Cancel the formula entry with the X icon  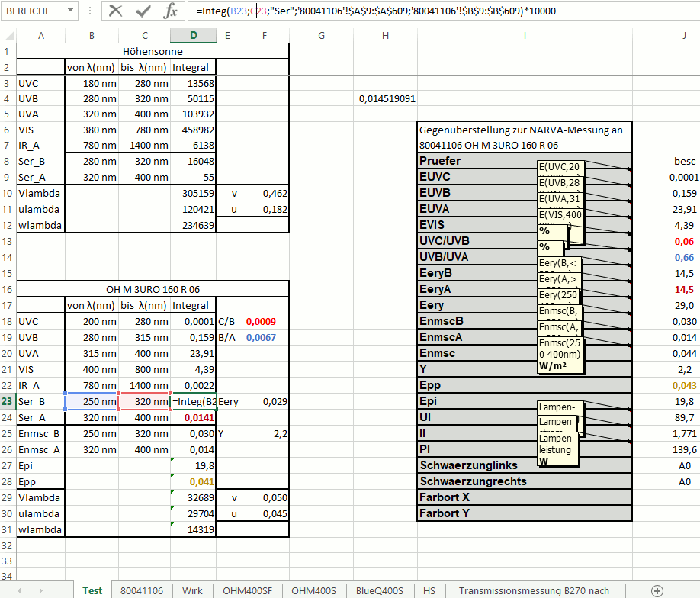116,11
